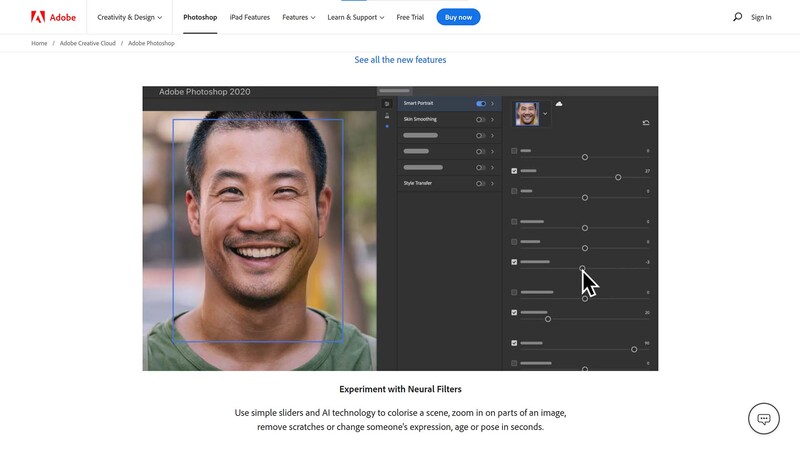The width and height of the screenshot is (800, 450).
Task: Click the Adobe logo
Action: click(53, 17)
